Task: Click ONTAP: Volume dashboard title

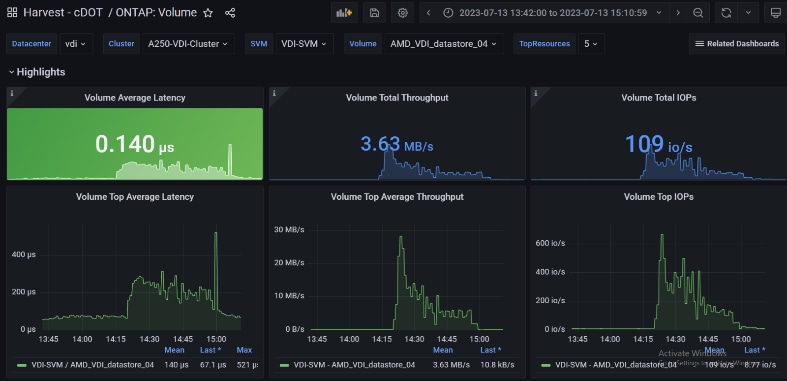Action: point(156,13)
